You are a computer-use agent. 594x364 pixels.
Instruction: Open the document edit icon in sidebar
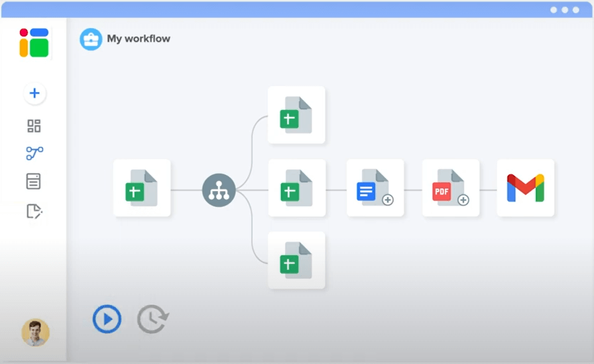click(34, 212)
